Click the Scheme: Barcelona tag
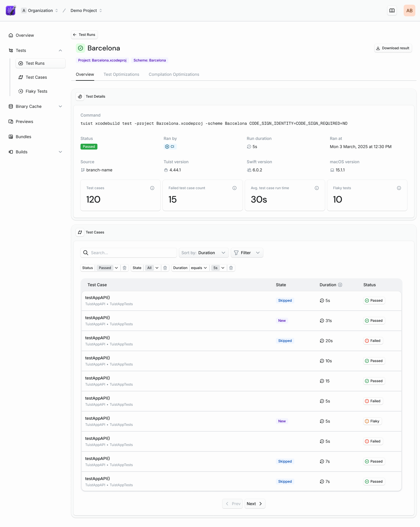 coord(150,60)
